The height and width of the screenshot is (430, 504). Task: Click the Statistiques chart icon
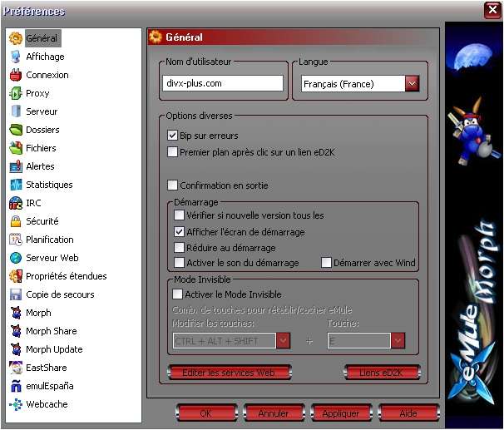[16, 185]
